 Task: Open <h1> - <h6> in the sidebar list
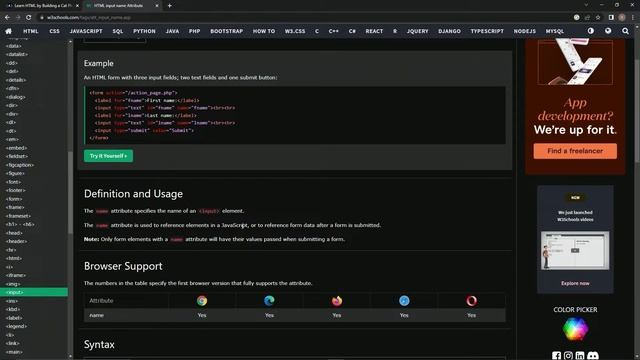tap(20, 224)
